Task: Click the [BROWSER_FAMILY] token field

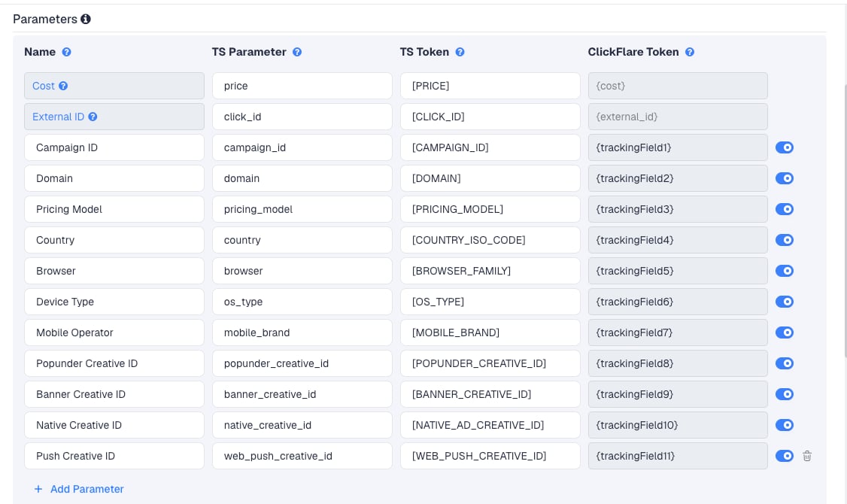Action: pyautogui.click(x=490, y=271)
